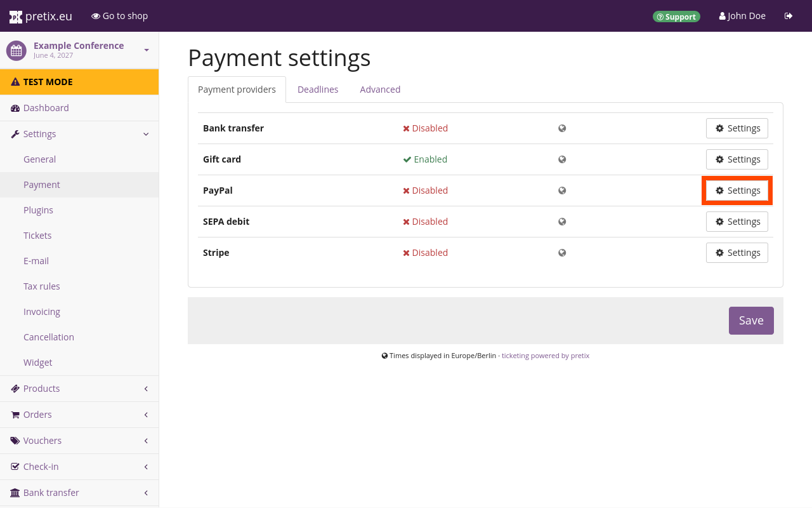The width and height of the screenshot is (812, 508).
Task: Click the globe icon in Stripe row
Action: (x=562, y=253)
